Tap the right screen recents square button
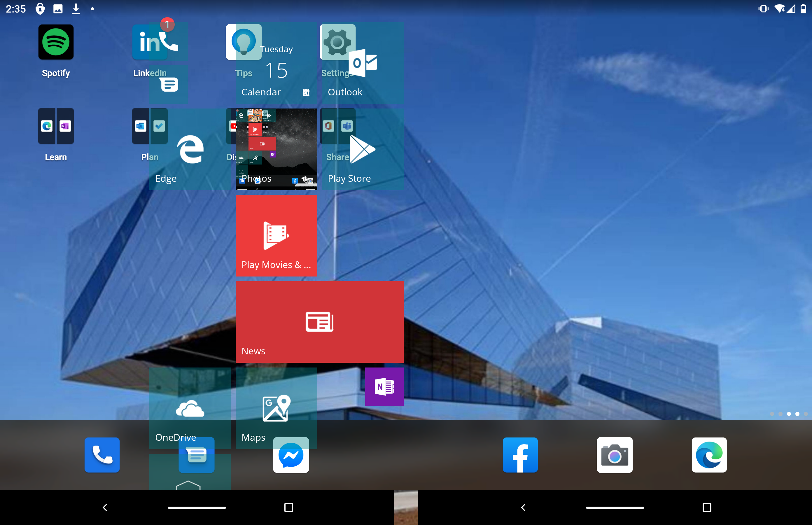Screen dimensions: 812x525 coord(707,507)
